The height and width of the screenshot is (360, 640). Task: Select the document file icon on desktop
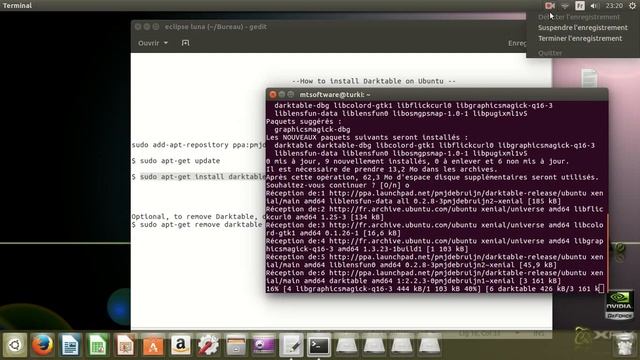click(589, 78)
